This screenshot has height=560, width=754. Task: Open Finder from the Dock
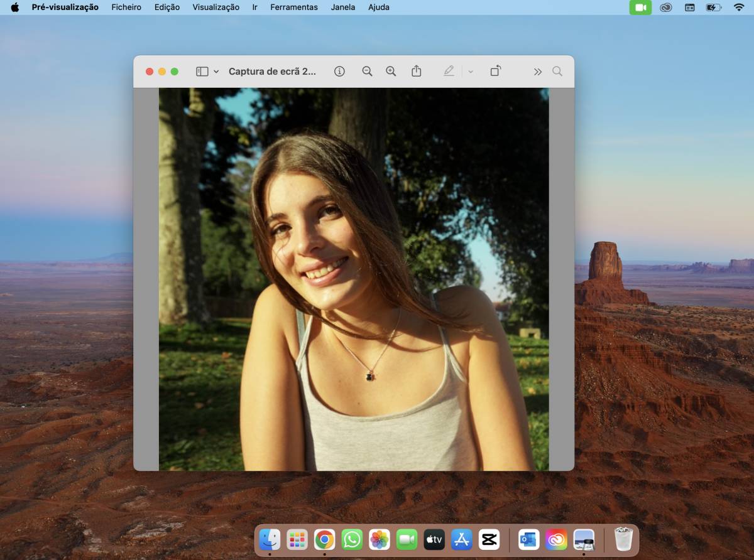[270, 539]
